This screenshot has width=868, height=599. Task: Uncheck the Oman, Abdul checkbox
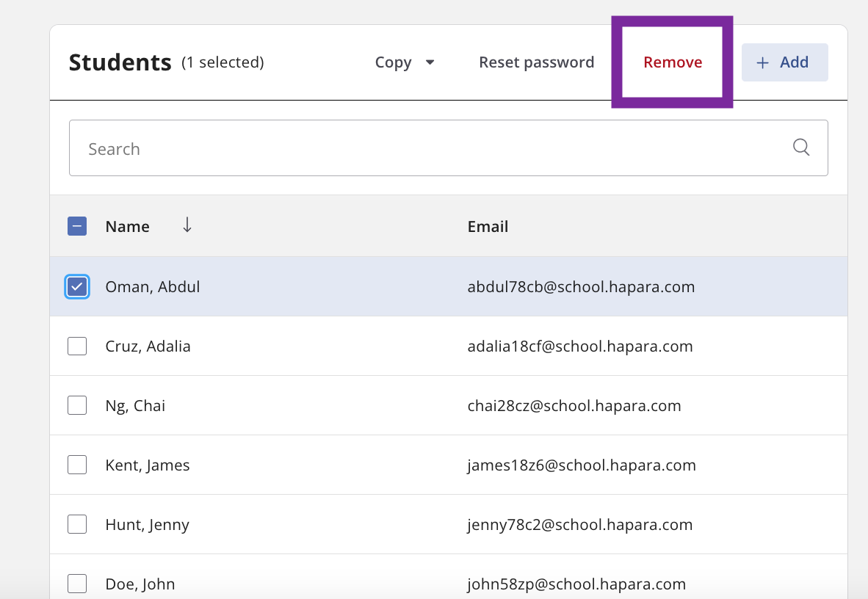tap(77, 287)
